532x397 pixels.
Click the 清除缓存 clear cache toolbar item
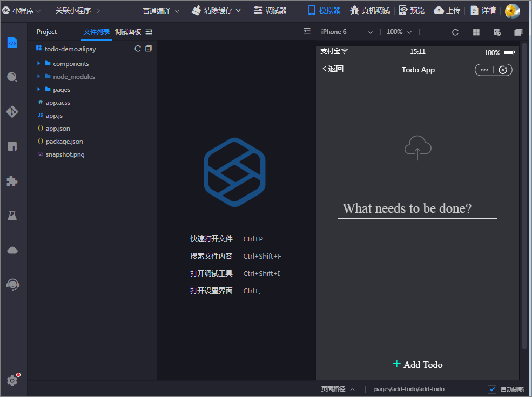[216, 10]
